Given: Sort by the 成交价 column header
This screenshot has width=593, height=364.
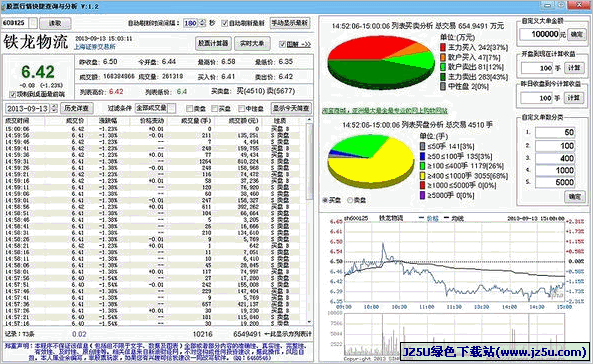Looking at the screenshot, I should 65,121.
